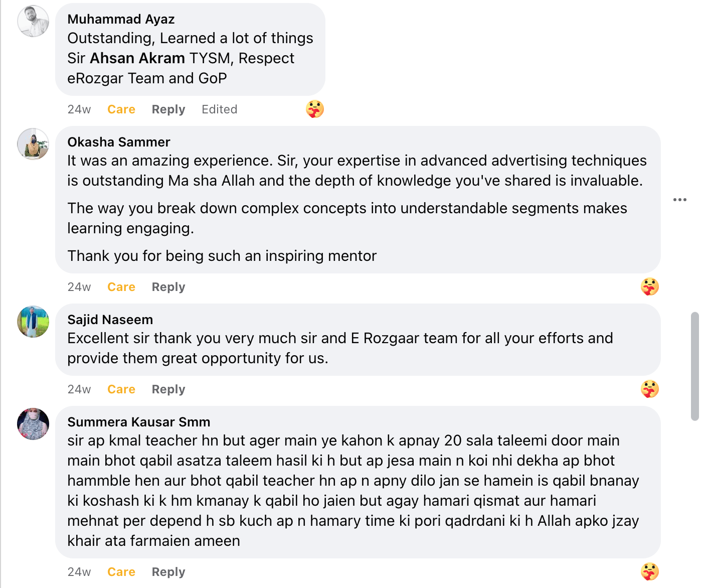Reply to Summera Kausar Smm's comment
This screenshot has width=703, height=588.
point(168,571)
